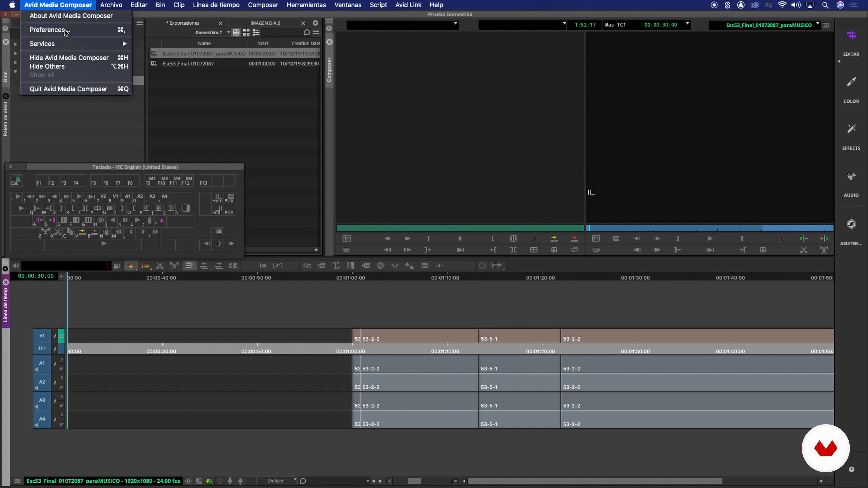Click the TC1 ruler at 00:01:30:00
The image size is (868, 488).
[x=635, y=351]
